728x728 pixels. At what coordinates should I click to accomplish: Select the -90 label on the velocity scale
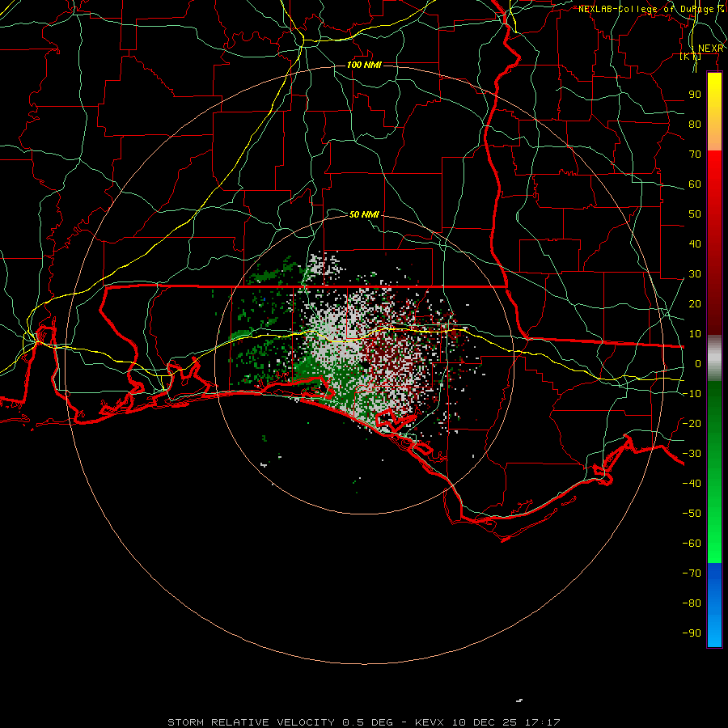pos(692,633)
